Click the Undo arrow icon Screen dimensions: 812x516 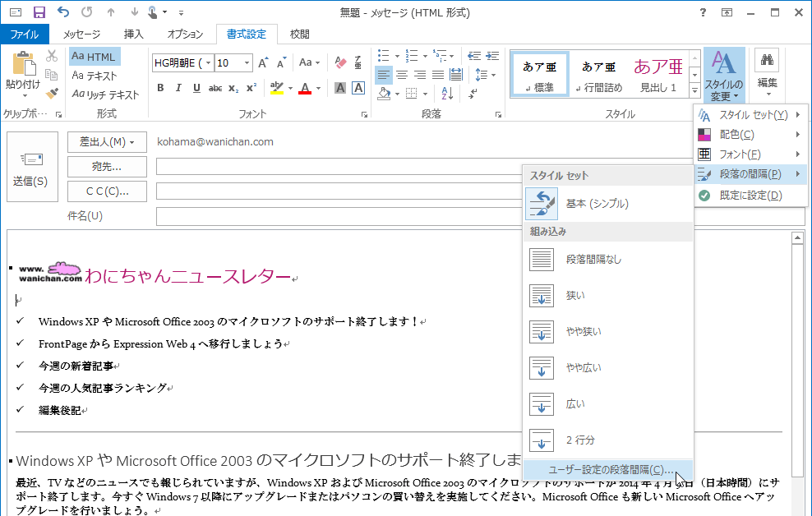point(63,12)
